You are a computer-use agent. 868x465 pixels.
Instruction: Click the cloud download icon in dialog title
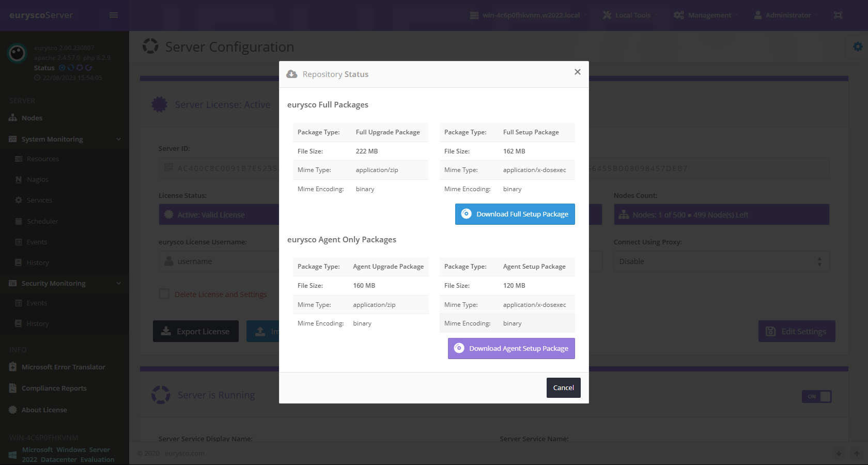[292, 74]
